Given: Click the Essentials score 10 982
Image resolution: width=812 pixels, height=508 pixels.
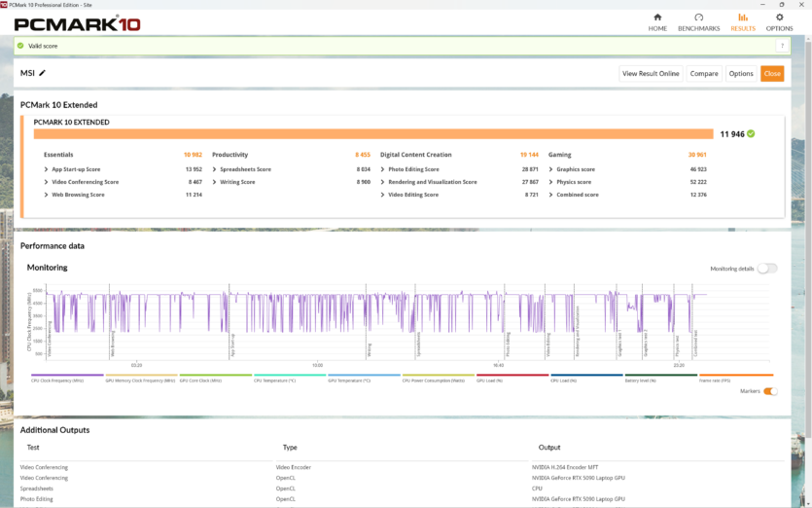Looking at the screenshot, I should click(x=193, y=155).
